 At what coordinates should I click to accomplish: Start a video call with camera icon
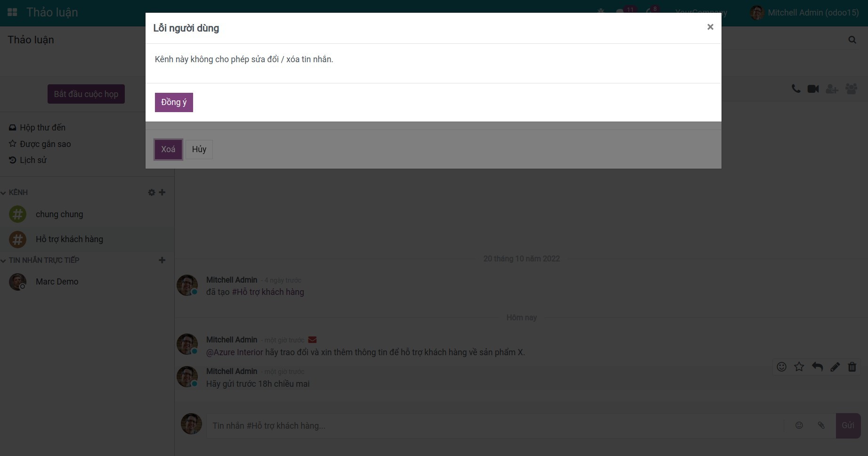tap(813, 89)
